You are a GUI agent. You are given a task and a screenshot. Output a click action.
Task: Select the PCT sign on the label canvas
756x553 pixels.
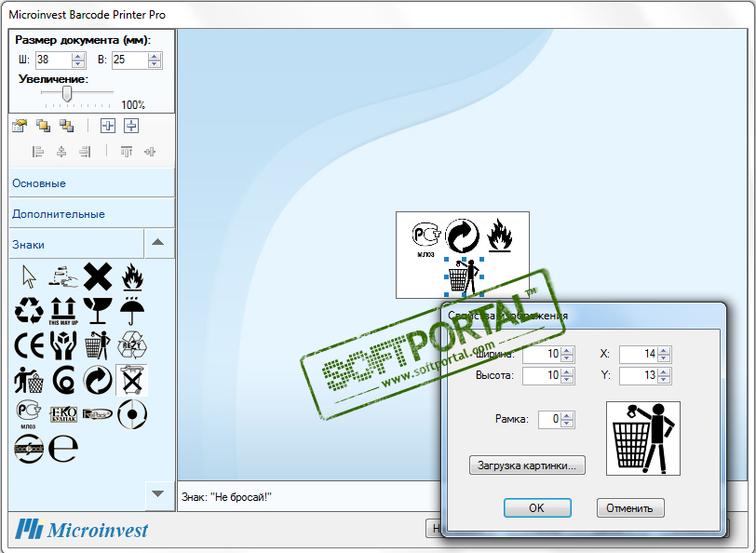(425, 238)
